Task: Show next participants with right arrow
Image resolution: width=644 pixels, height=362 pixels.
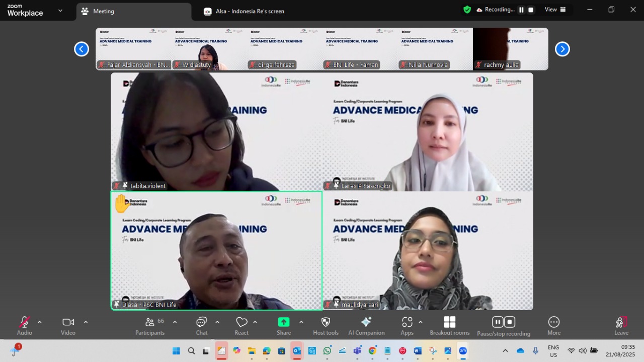Action: pos(562,49)
